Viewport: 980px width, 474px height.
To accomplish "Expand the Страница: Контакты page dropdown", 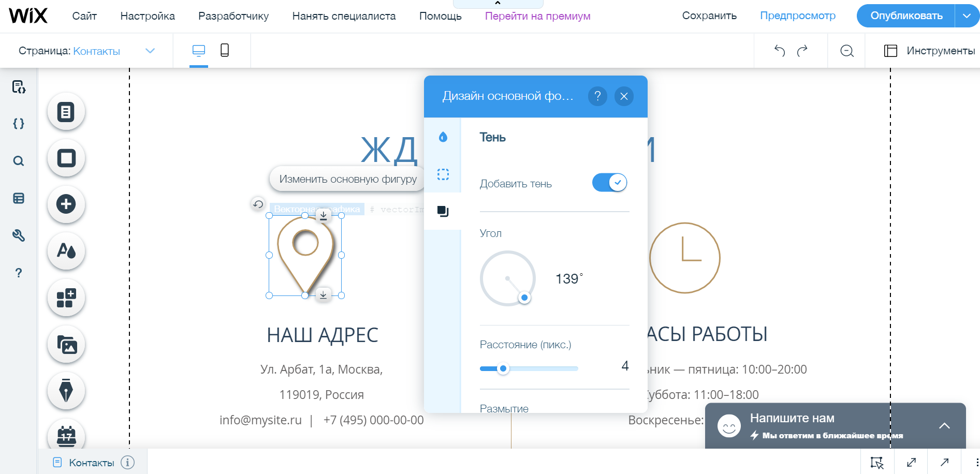I will pyautogui.click(x=150, y=51).
